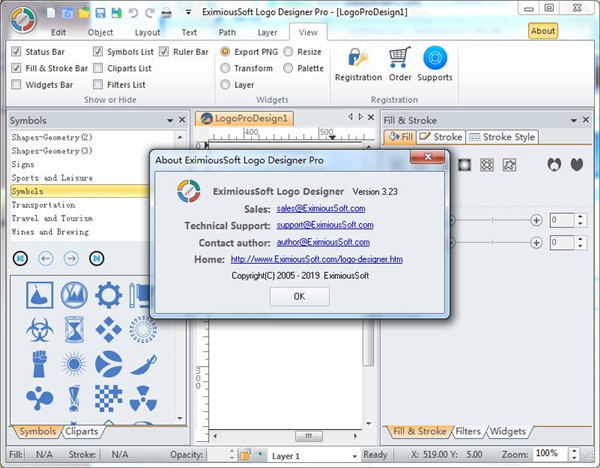
Task: Select the four diamonds symbol
Action: coord(109,329)
